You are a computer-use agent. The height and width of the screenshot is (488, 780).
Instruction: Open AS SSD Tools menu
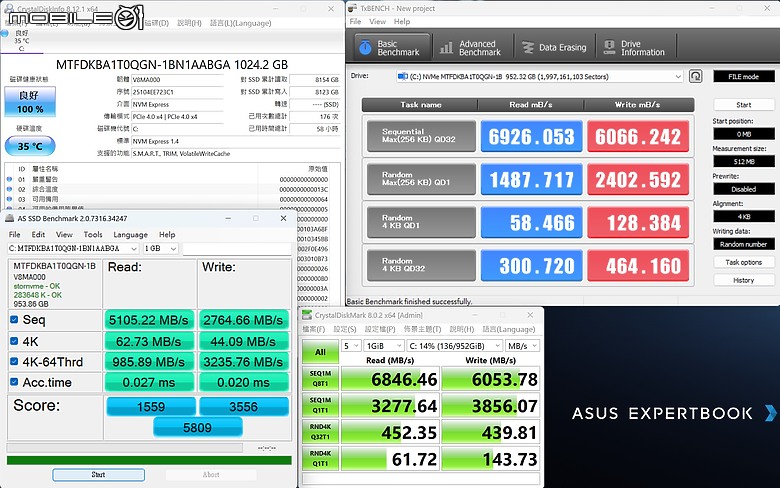point(93,234)
